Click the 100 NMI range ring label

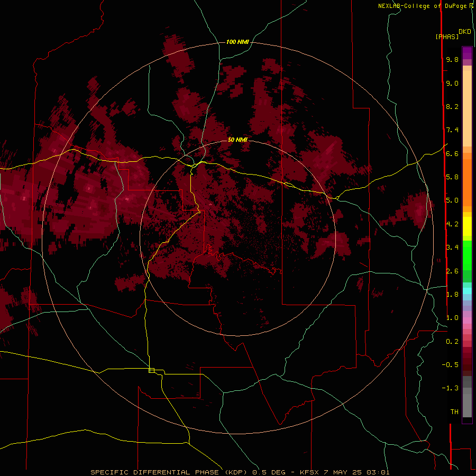pyautogui.click(x=237, y=42)
